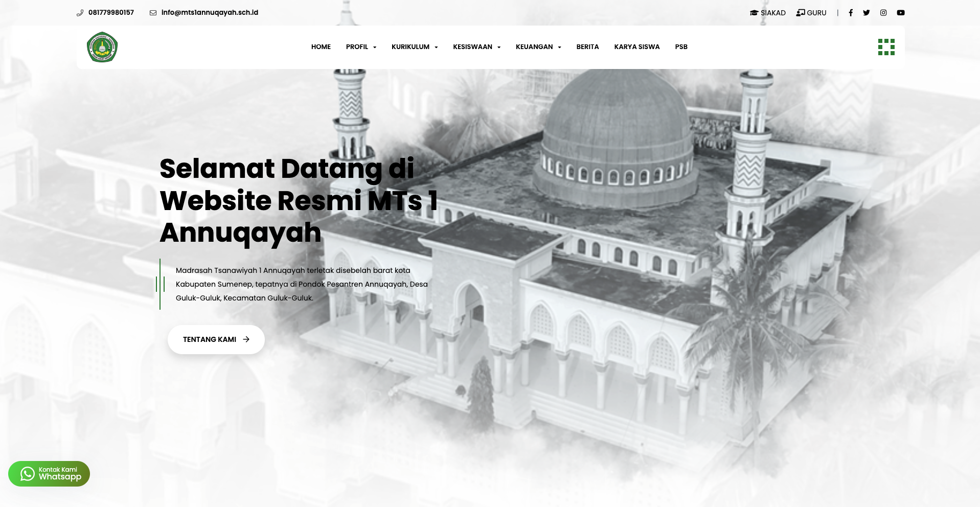The height and width of the screenshot is (507, 980).
Task: Select the PSB menu item
Action: pos(681,47)
